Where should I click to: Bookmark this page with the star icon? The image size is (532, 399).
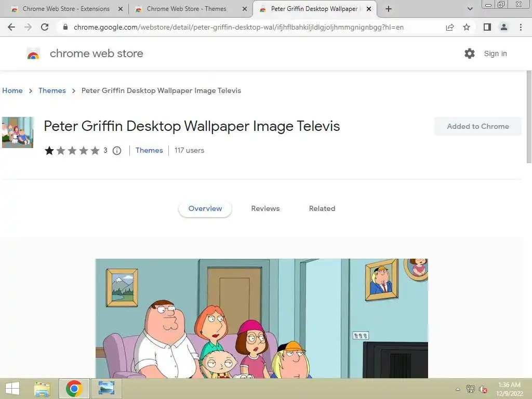(x=467, y=27)
